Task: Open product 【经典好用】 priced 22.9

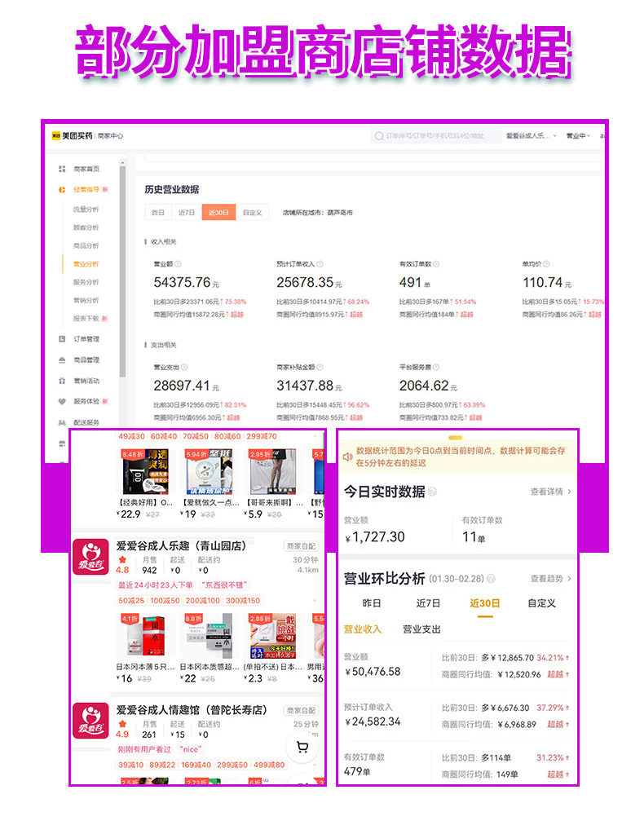Action: tap(146, 483)
